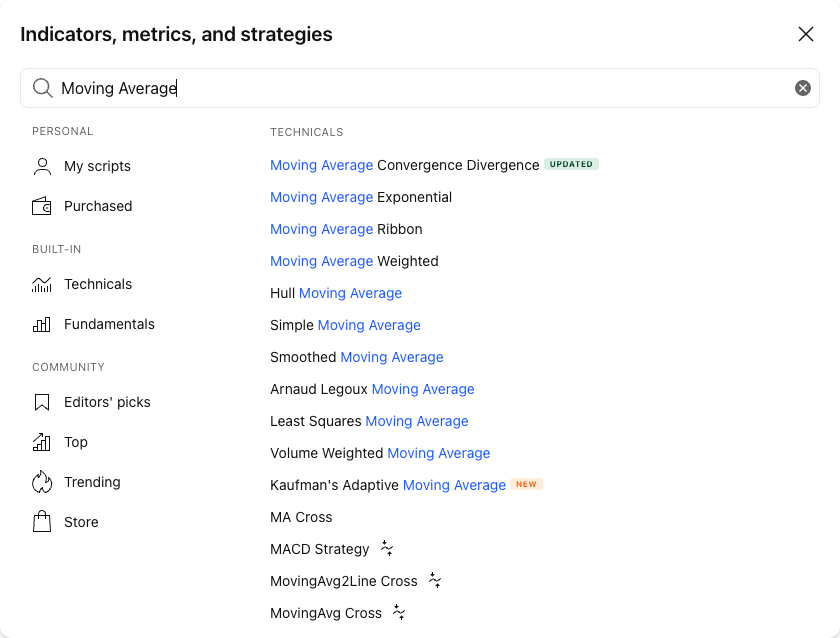This screenshot has width=840, height=638.
Task: Open My scripts person icon
Action: pyautogui.click(x=42, y=166)
